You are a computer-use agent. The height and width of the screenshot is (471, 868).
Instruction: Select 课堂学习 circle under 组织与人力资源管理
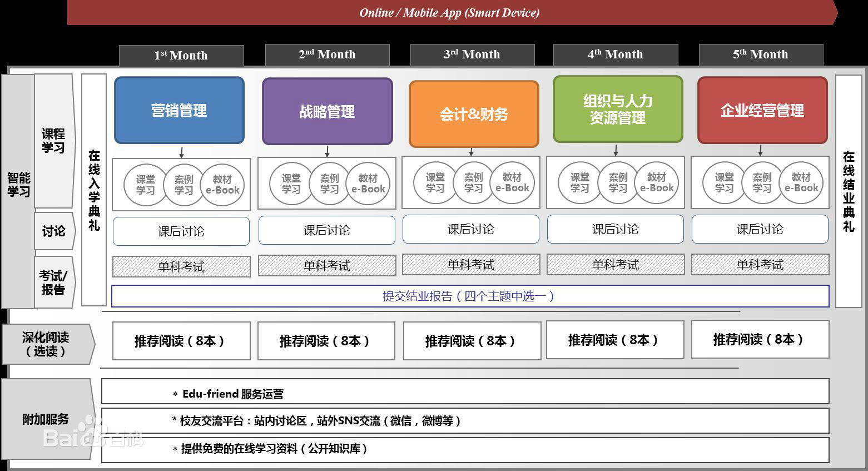pos(579,182)
